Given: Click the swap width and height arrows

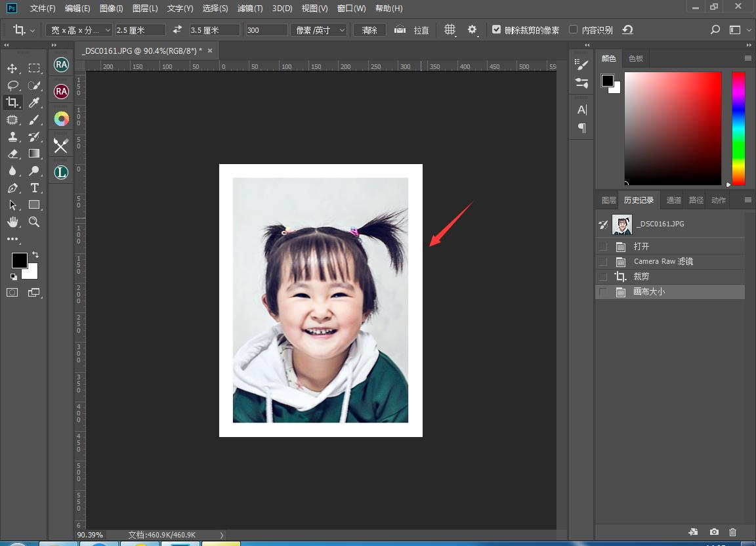Looking at the screenshot, I should coord(177,30).
